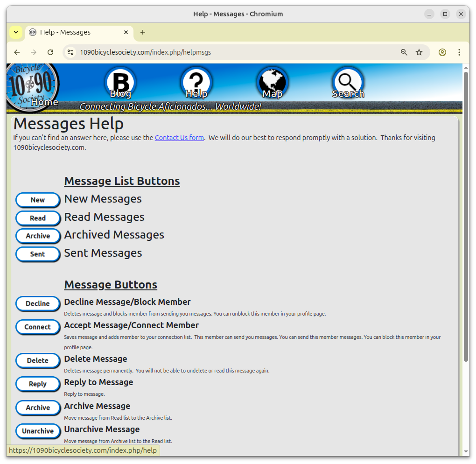This screenshot has width=476, height=464.
Task: Click the Connect member button
Action: pyautogui.click(x=38, y=327)
